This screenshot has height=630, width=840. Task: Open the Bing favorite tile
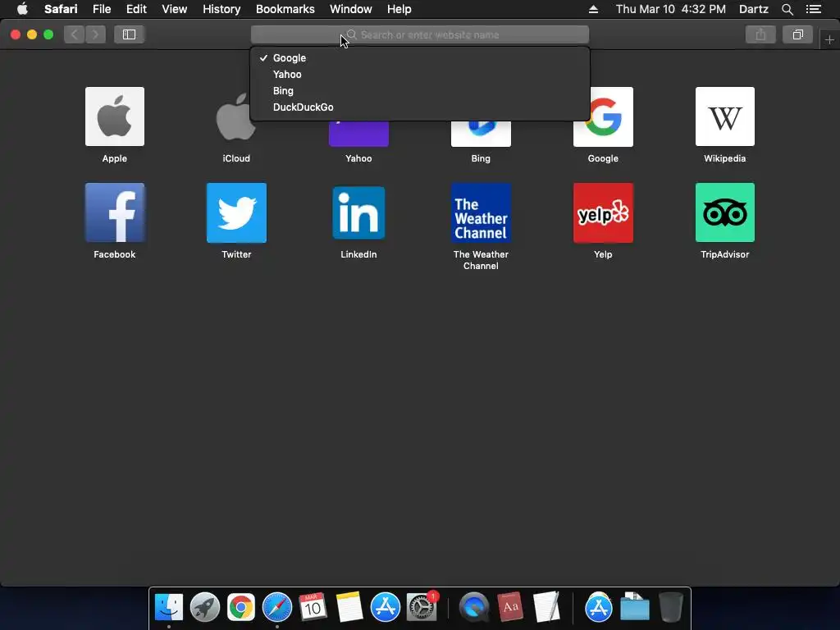pos(481,134)
